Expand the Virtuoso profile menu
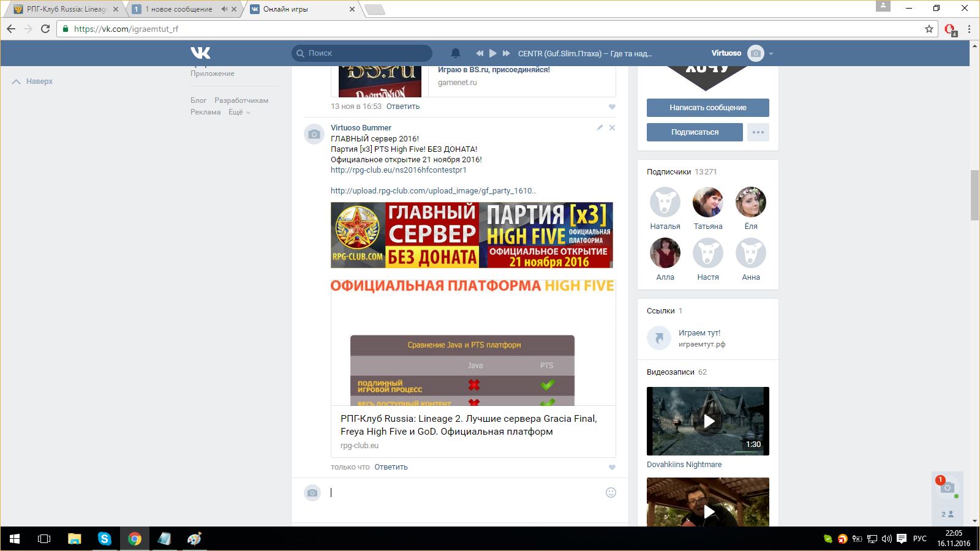980x551 pixels. coord(771,53)
